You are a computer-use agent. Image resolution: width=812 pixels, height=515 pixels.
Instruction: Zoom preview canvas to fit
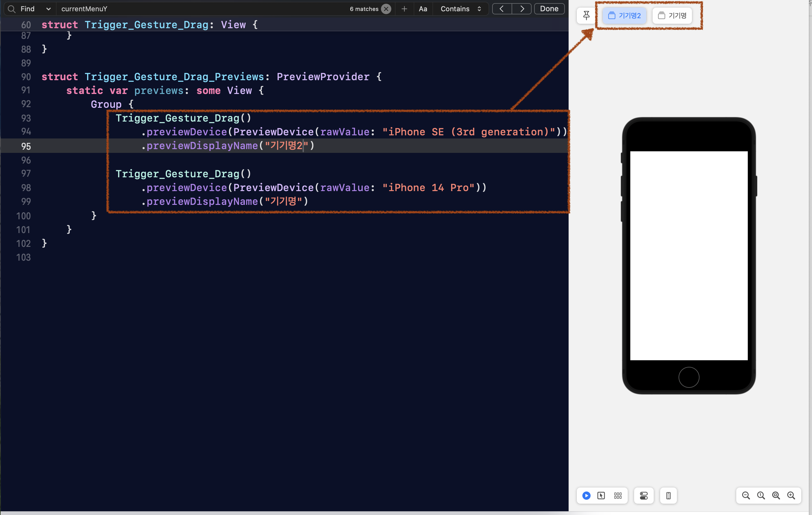click(x=776, y=496)
